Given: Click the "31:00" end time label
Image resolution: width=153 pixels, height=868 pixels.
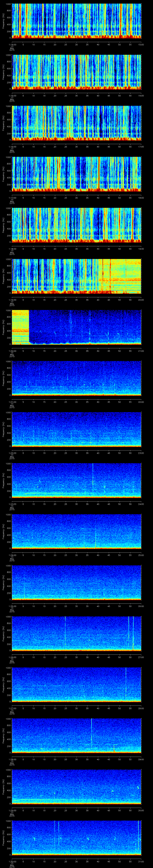Looking at the screenshot, I should [x=141, y=861].
